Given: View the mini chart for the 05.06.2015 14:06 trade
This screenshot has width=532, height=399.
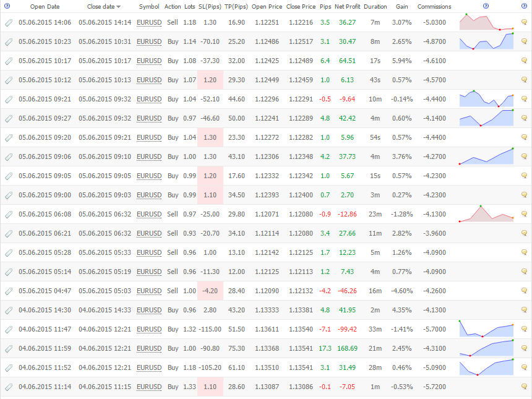Looking at the screenshot, I should pyautogui.click(x=487, y=22).
